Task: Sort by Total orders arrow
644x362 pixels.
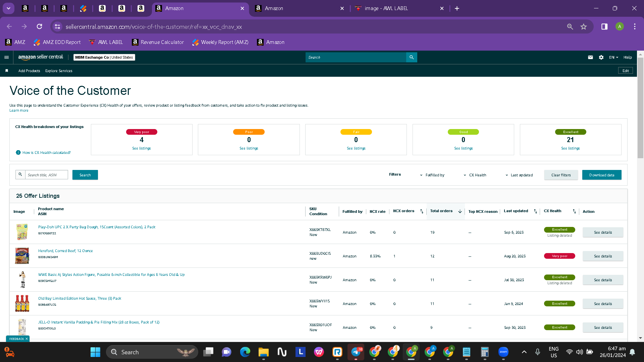Action: (x=460, y=212)
